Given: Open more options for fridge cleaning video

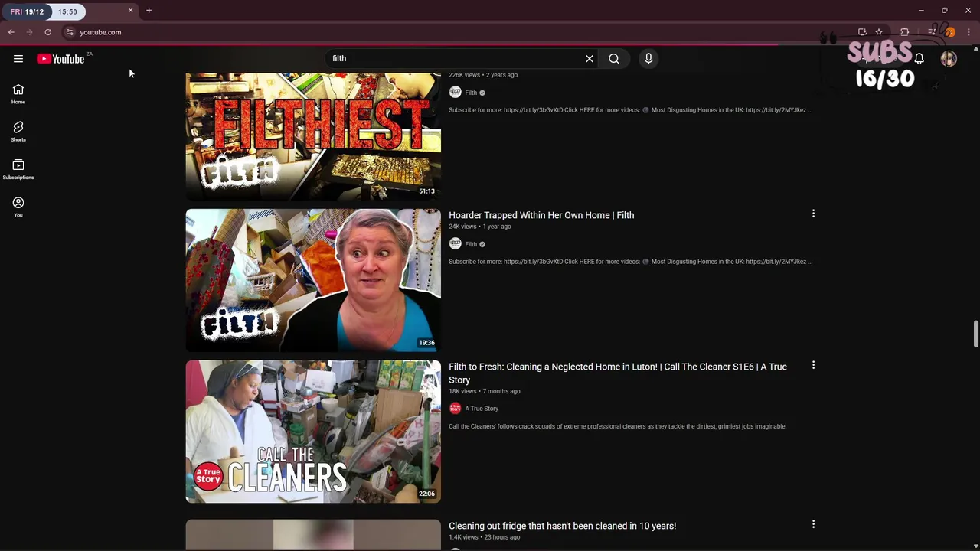Looking at the screenshot, I should pos(813,524).
